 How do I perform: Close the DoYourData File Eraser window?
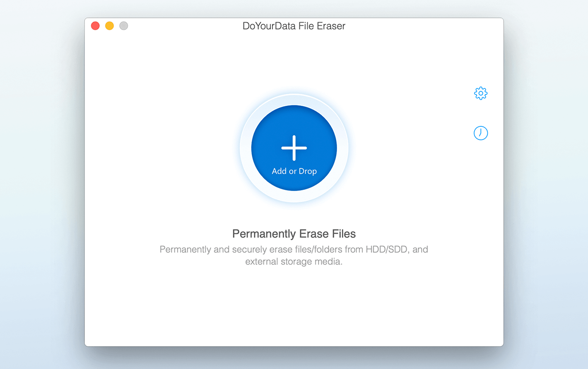click(x=95, y=26)
